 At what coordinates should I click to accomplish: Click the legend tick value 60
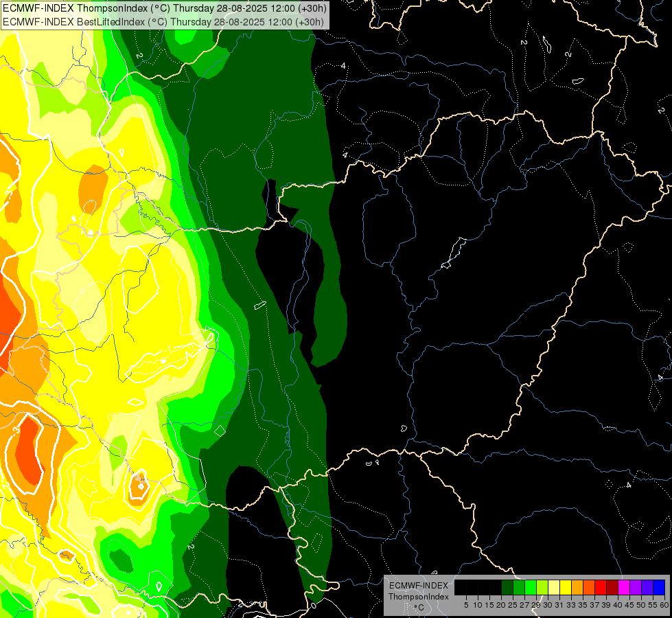pos(664,605)
